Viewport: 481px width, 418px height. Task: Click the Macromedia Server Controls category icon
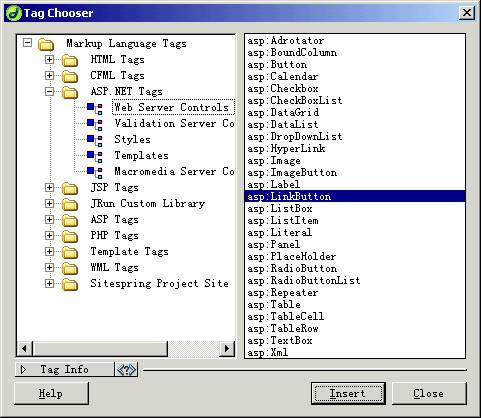pos(95,172)
